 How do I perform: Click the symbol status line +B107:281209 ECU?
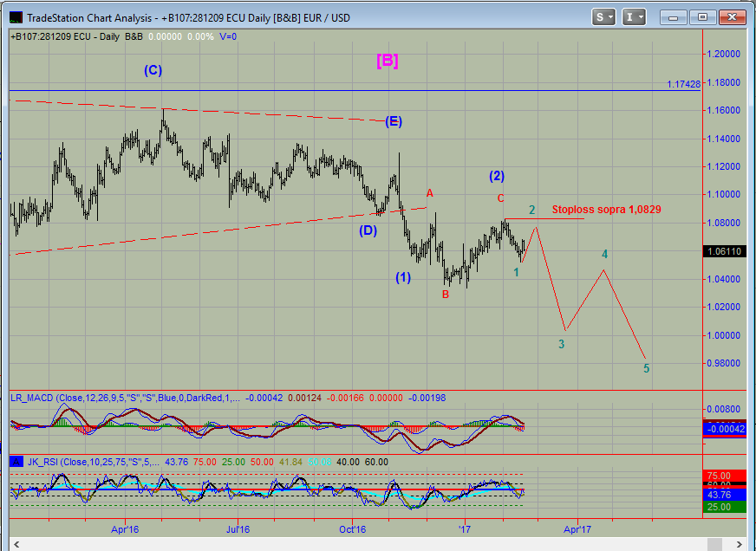(52, 36)
